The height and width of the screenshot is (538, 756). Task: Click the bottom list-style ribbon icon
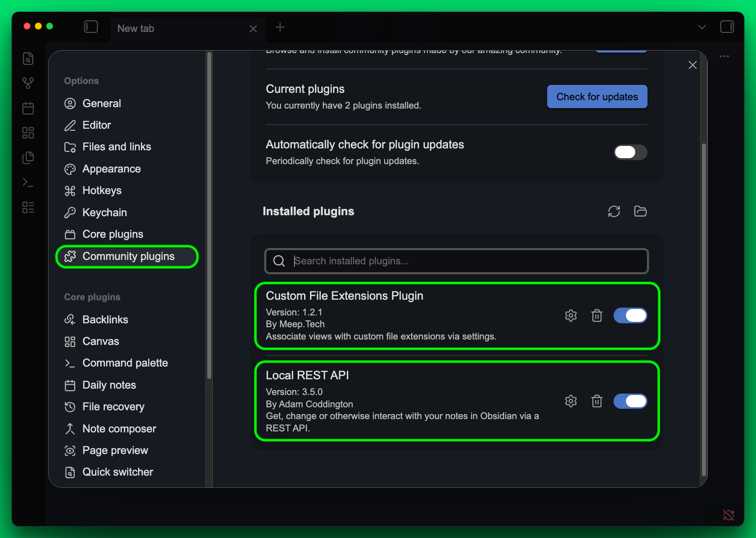tap(28, 207)
